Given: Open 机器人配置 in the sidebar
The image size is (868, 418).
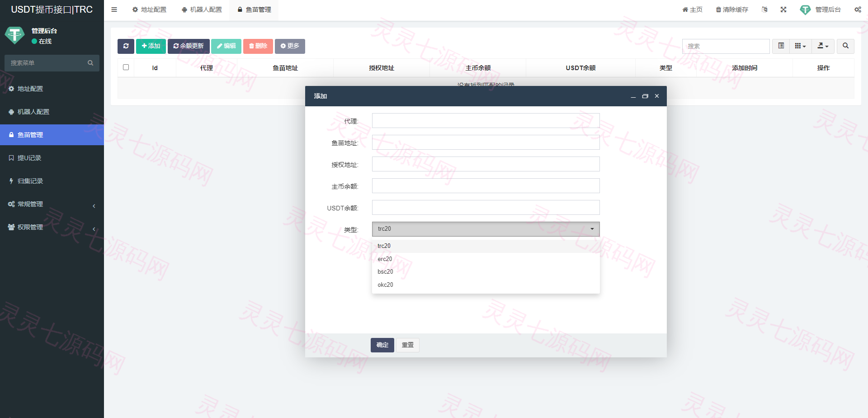Looking at the screenshot, I should click(52, 112).
